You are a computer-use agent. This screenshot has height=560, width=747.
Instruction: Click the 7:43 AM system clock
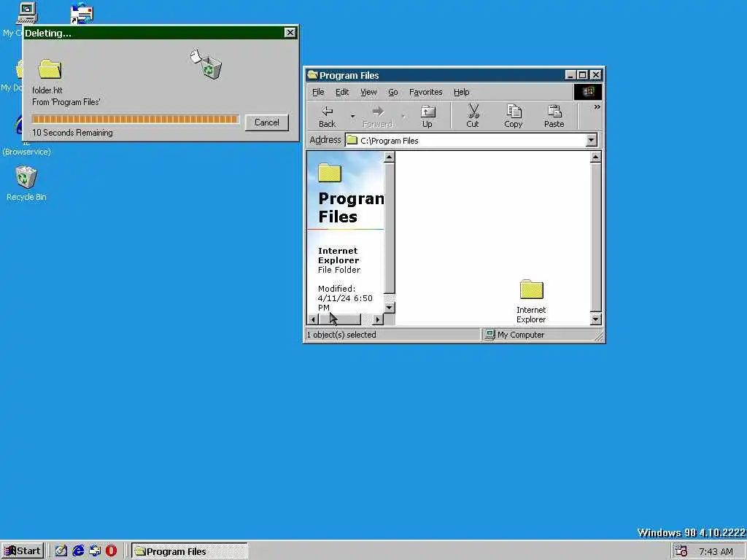tap(716, 551)
